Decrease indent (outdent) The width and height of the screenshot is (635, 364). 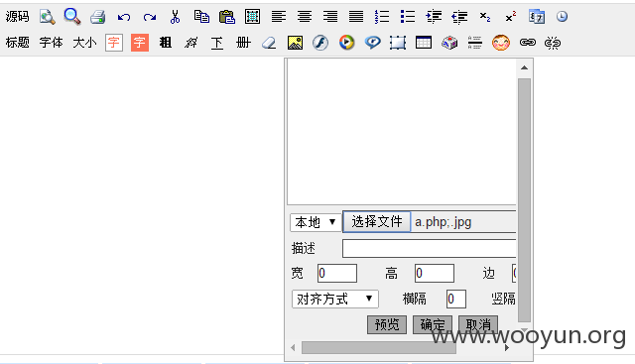click(x=459, y=17)
